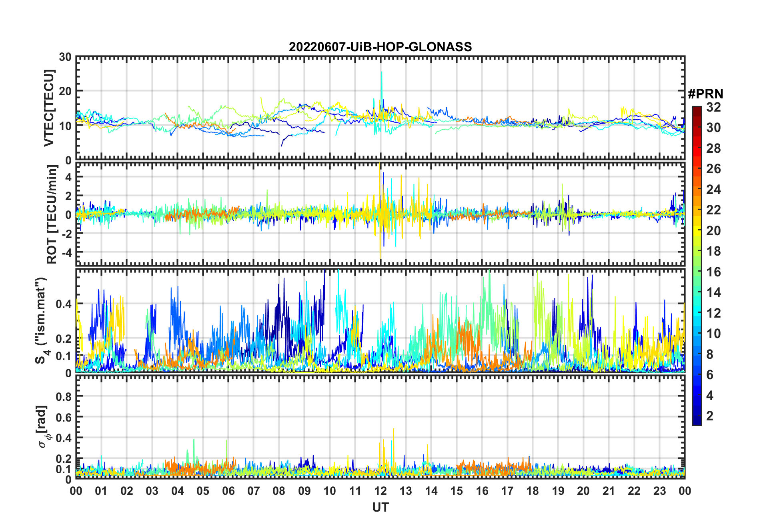Click colorbar tick label 24
The width and height of the screenshot is (761, 532).
click(713, 189)
